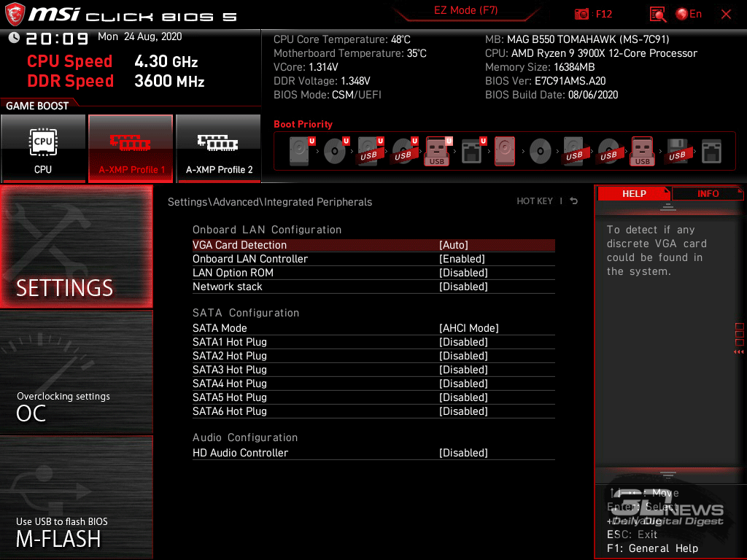Click the DDR Speed 3600 MHz readout
The width and height of the screenshot is (747, 560).
point(116,81)
